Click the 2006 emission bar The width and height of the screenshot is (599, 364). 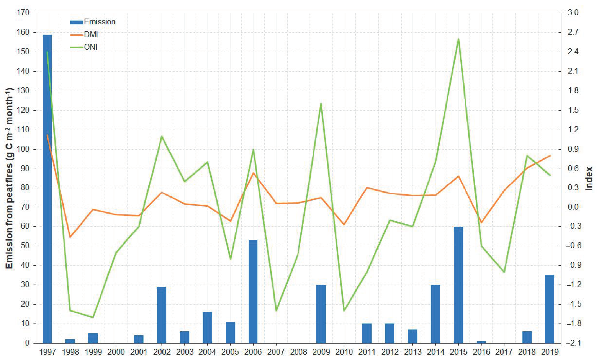click(253, 291)
